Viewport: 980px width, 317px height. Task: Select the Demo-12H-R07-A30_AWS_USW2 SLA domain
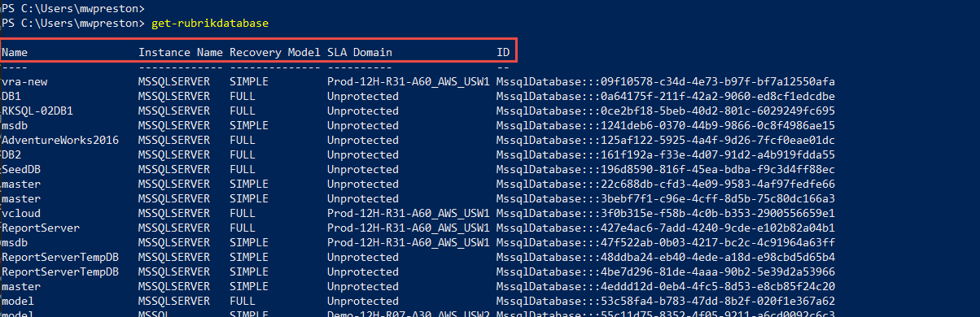point(409,313)
